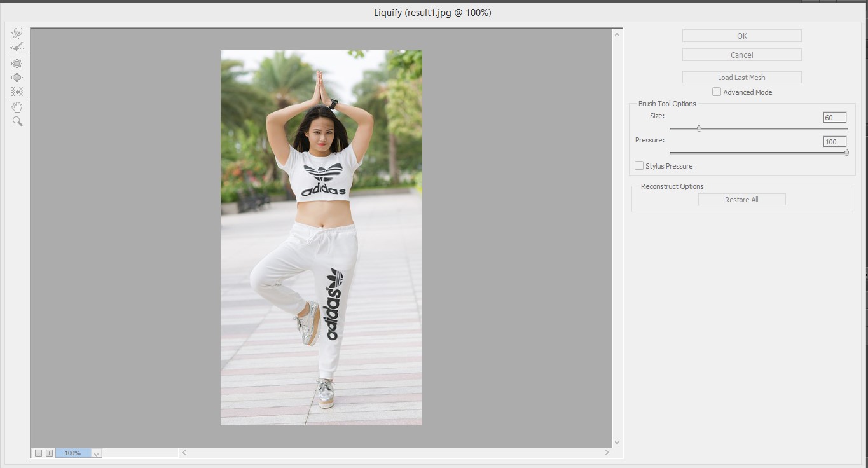The height and width of the screenshot is (468, 868).
Task: Click Load Last Mesh button
Action: [742, 78]
